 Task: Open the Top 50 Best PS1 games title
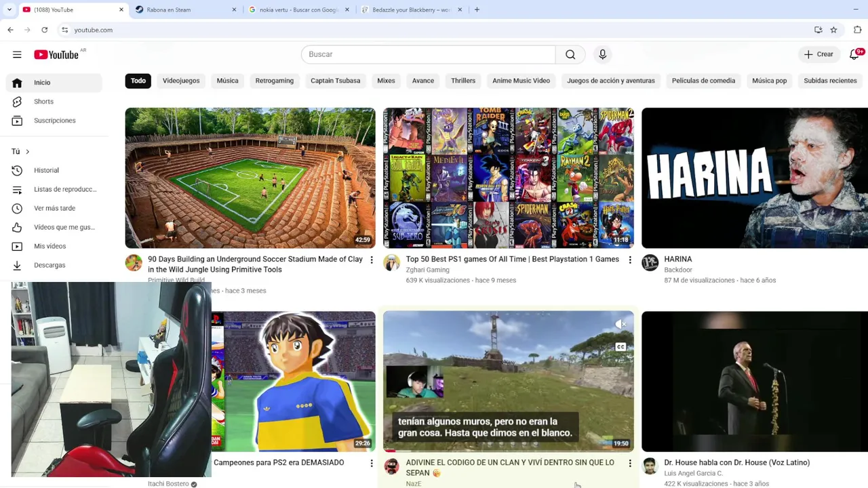point(513,259)
